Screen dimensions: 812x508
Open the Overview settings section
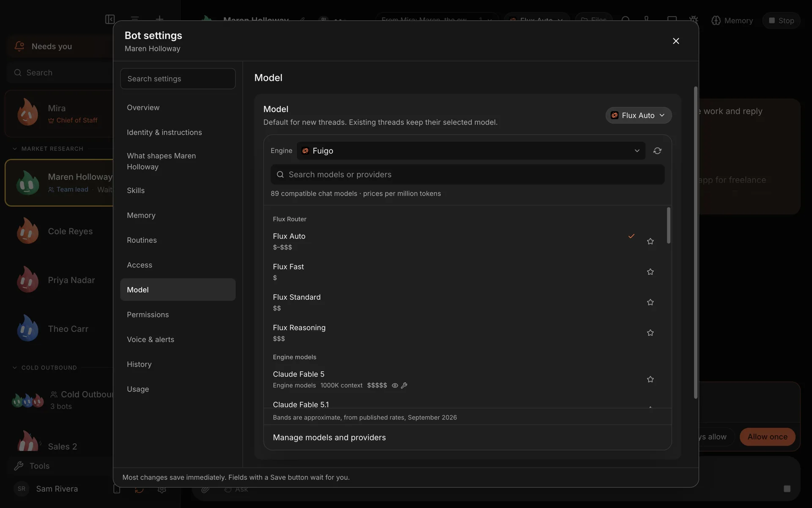click(x=178, y=108)
